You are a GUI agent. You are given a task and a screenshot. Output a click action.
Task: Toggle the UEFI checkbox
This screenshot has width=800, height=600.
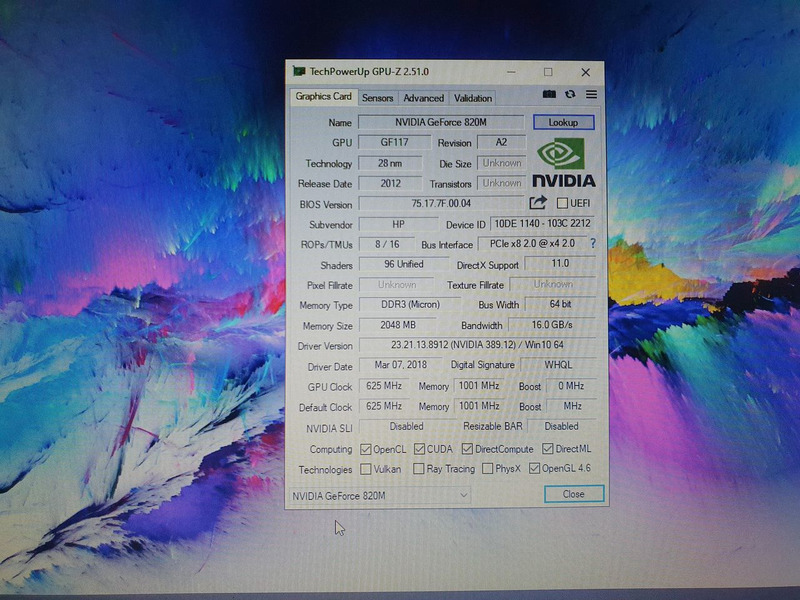(562, 203)
